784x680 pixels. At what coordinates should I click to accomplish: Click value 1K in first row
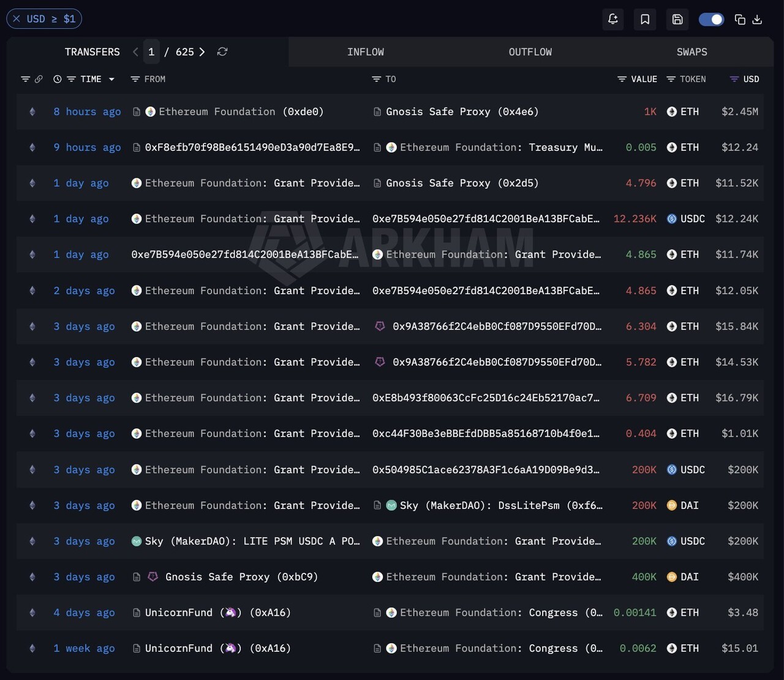(x=650, y=111)
